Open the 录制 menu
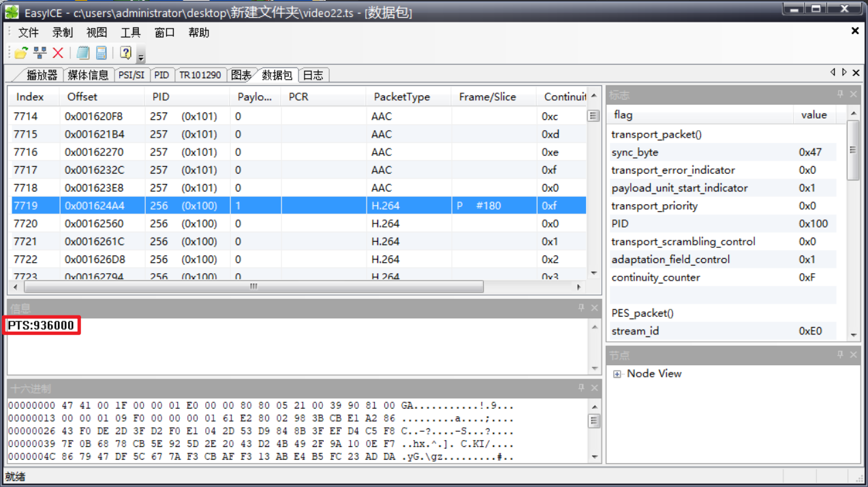This screenshot has width=868, height=487. 63,33
